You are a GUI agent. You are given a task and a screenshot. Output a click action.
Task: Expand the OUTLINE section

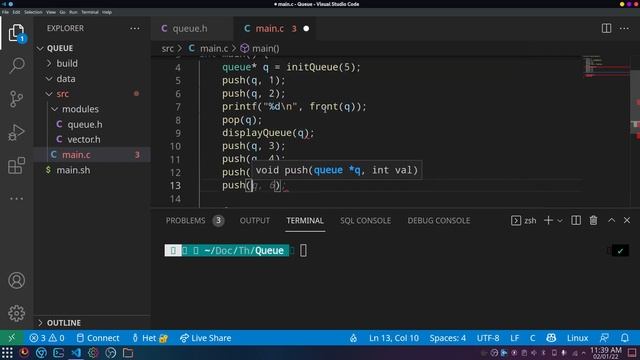click(x=92, y=323)
